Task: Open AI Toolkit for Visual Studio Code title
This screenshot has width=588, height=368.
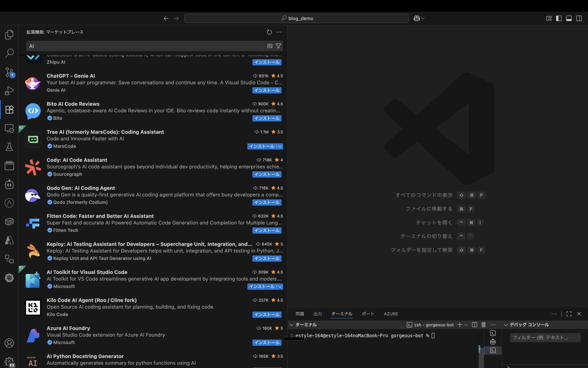Action: (87, 272)
